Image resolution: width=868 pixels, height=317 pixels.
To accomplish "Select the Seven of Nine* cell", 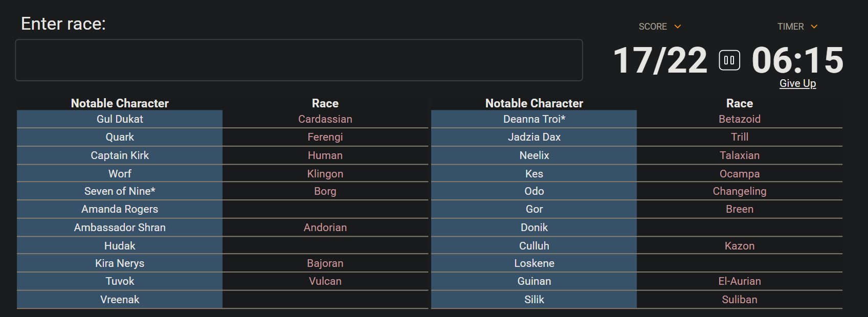I will (120, 191).
